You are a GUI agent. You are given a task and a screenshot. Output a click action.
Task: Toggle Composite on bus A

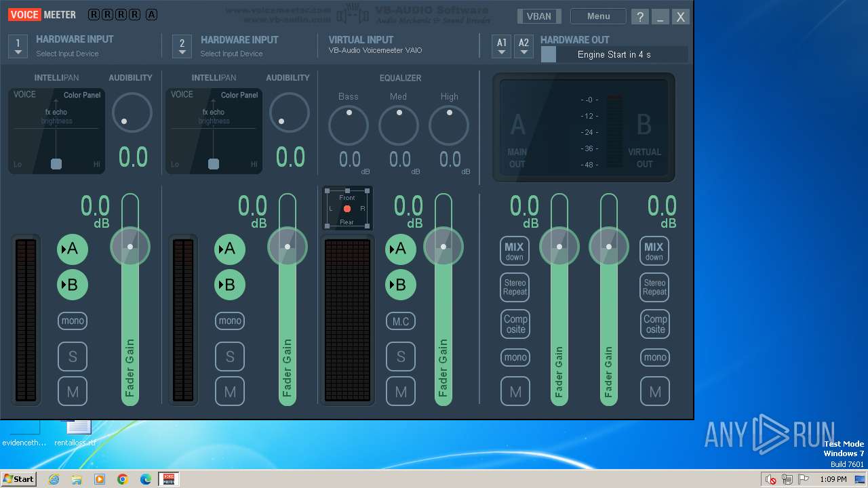point(515,324)
